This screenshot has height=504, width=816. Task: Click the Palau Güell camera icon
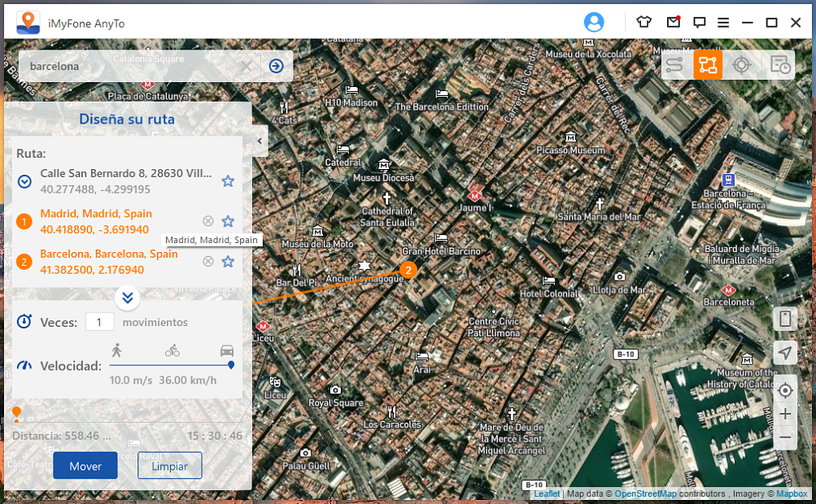(x=305, y=453)
